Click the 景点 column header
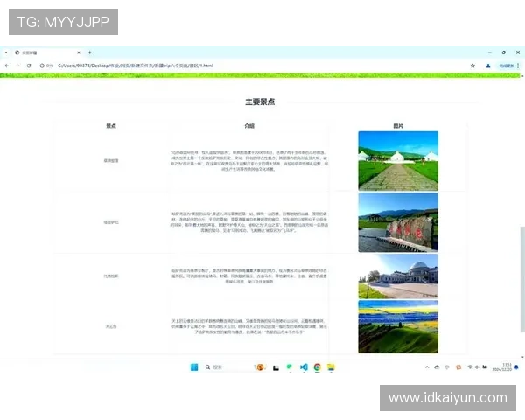This screenshot has width=525, height=420. pos(111,126)
